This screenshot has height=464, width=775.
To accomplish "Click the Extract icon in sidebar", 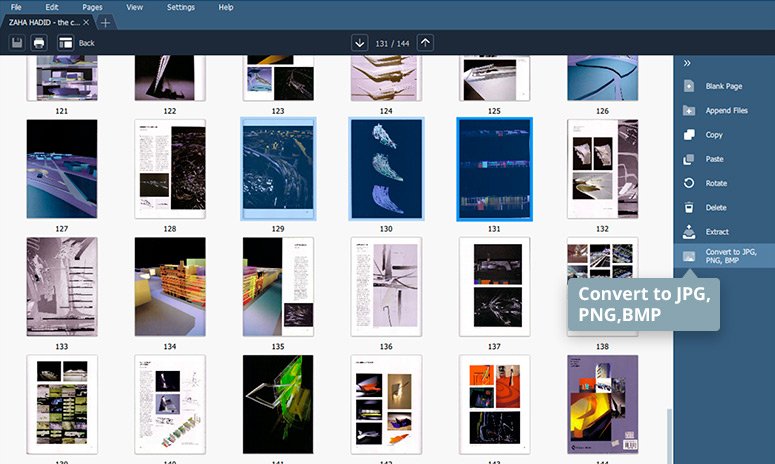I will 689,231.
